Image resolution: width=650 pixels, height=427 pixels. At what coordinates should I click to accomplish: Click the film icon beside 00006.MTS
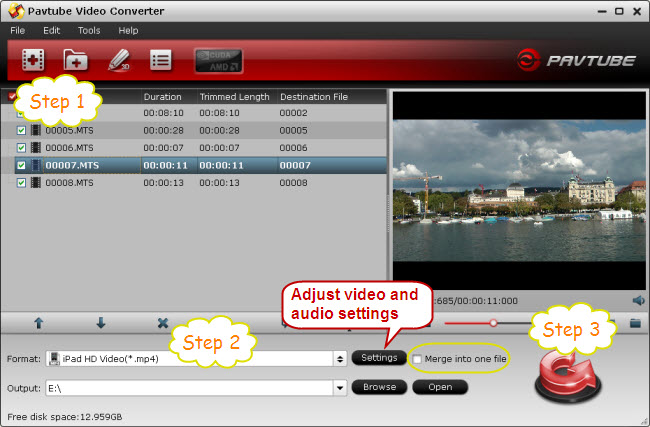coord(36,148)
